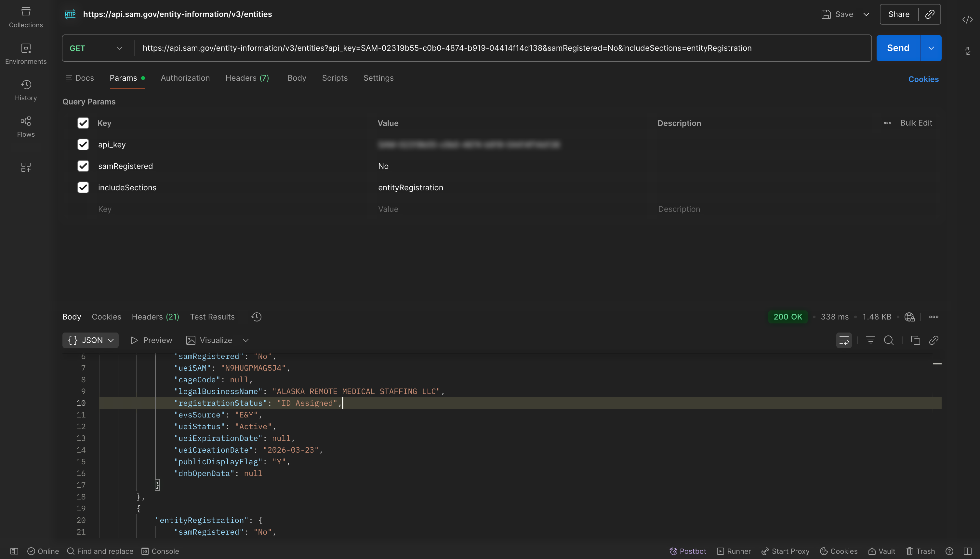This screenshot has width=980, height=559.
Task: Click the search response magnifier icon
Action: pos(889,340)
